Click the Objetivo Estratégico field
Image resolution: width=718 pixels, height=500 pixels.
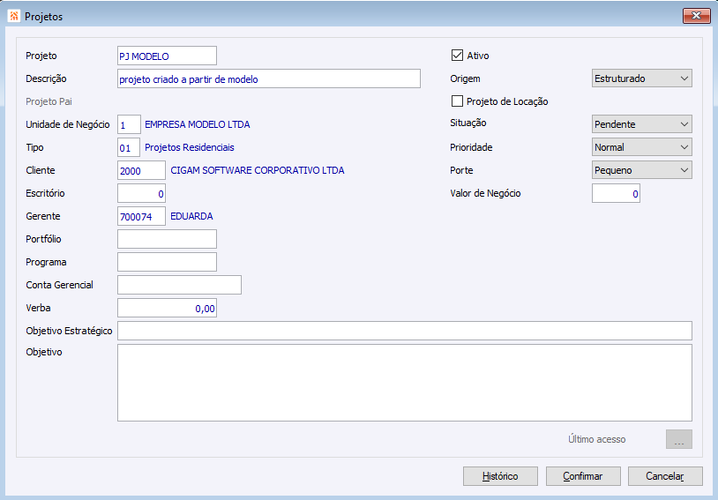tap(404, 331)
